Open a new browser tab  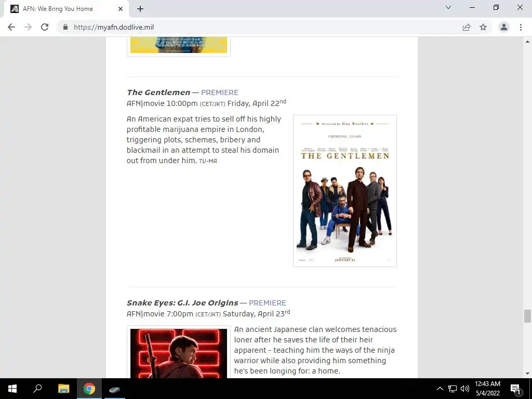click(x=140, y=9)
